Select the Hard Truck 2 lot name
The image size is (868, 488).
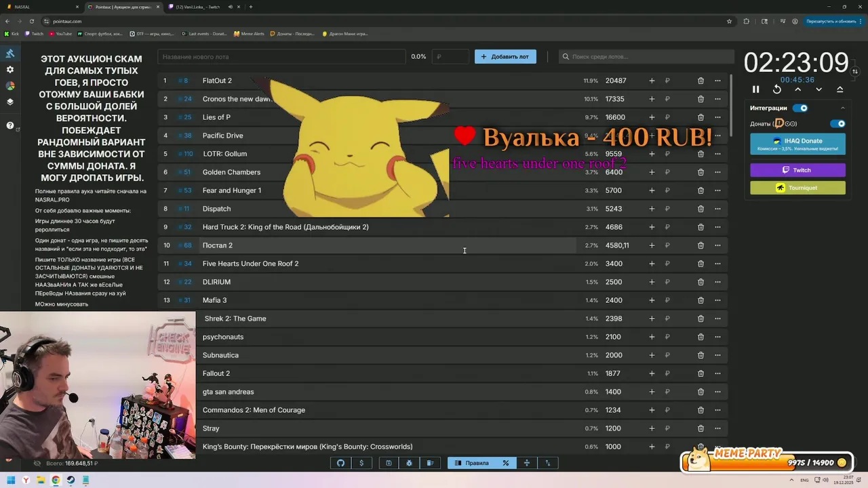285,227
